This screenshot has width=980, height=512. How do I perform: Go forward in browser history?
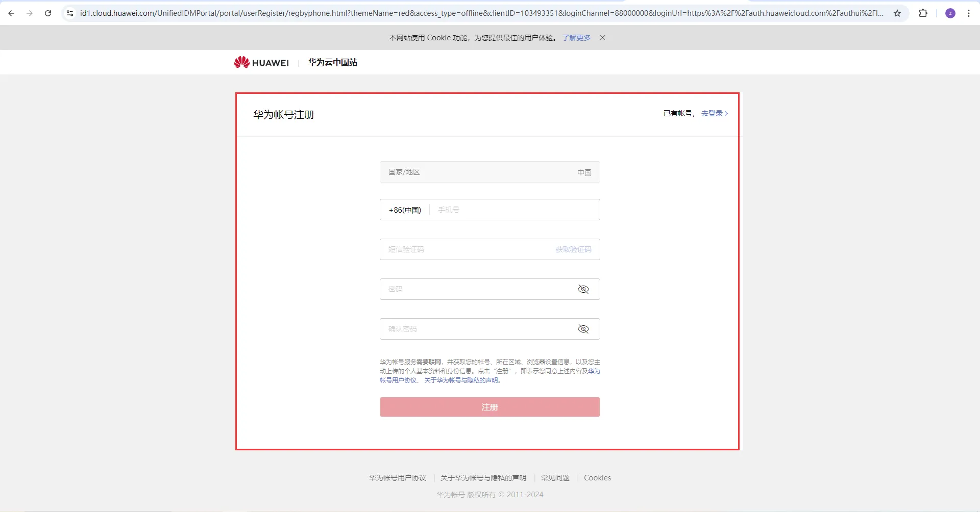[30, 13]
